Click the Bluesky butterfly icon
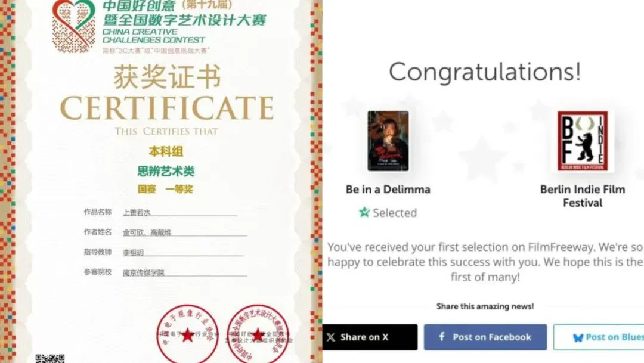 (x=578, y=337)
